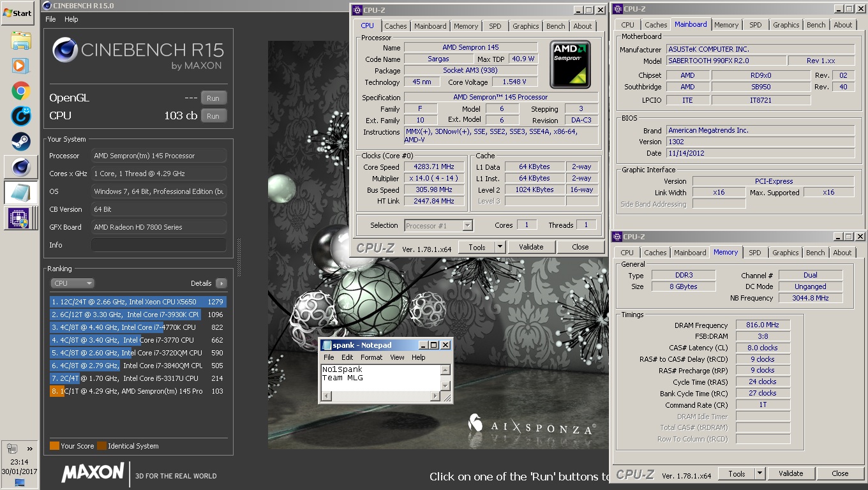This screenshot has width=868, height=490.
Task: Open the Notepad View menu
Action: pyautogui.click(x=397, y=357)
